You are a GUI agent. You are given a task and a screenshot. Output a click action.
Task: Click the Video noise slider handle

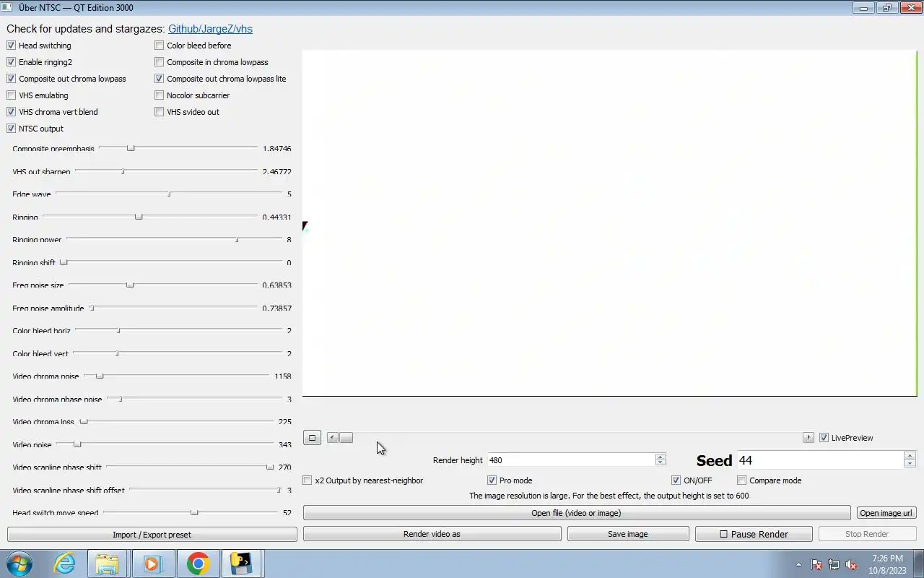[77, 444]
